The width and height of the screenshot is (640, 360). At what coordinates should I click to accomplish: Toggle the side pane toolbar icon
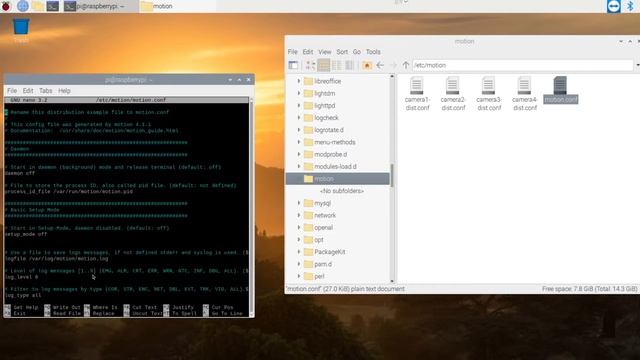[293, 65]
